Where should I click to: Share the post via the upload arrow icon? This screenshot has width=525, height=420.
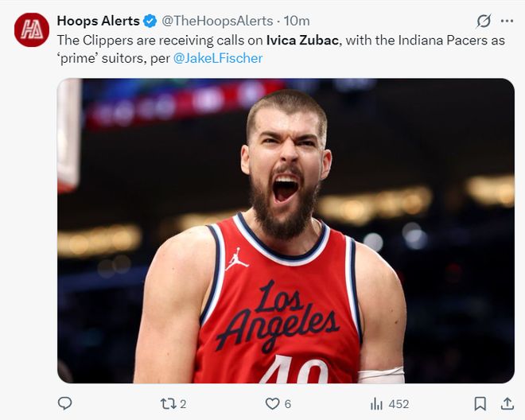504,403
